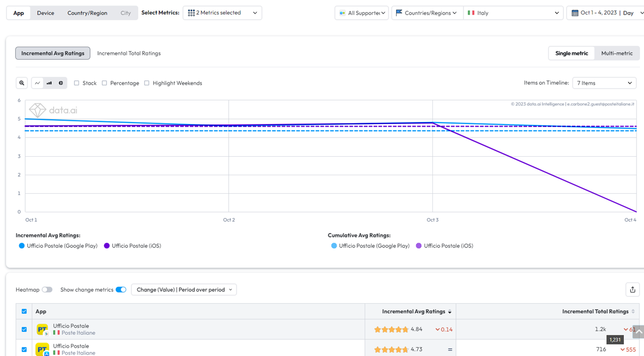Click the metrics grid icon
The image size is (644, 356).
pyautogui.click(x=191, y=13)
